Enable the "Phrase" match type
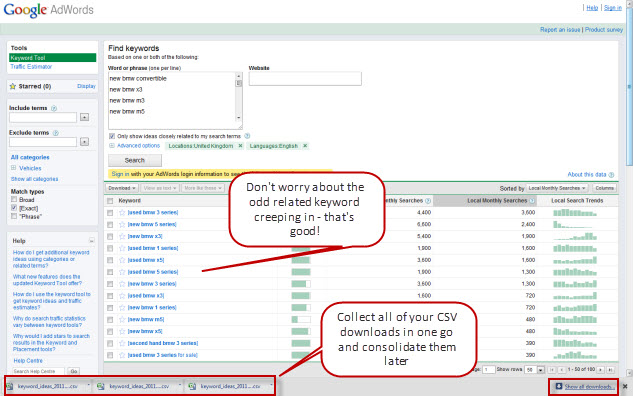Image resolution: width=633 pixels, height=396 pixels. (x=14, y=216)
